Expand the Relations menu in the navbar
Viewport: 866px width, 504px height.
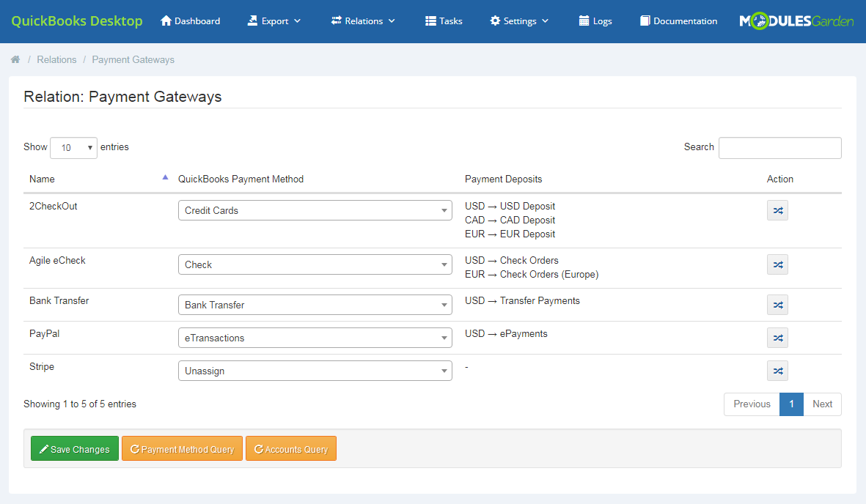362,21
